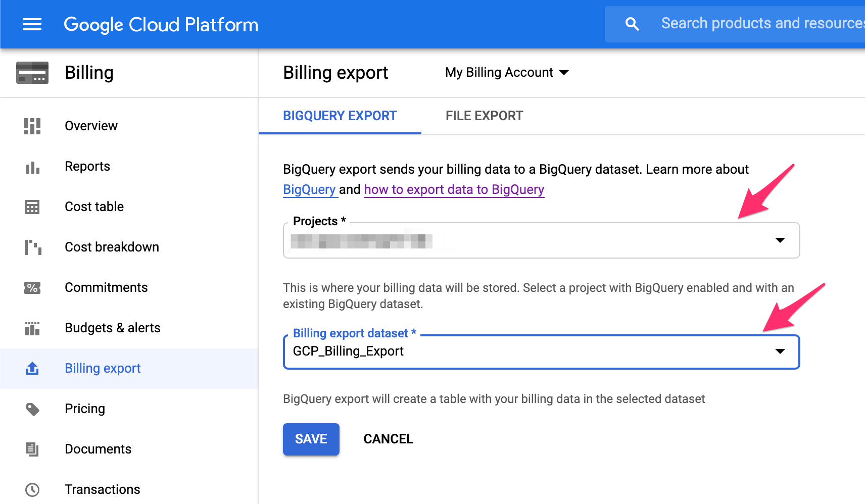Viewport: 865px width, 504px height.
Task: Open the Commitments section
Action: [x=106, y=287]
